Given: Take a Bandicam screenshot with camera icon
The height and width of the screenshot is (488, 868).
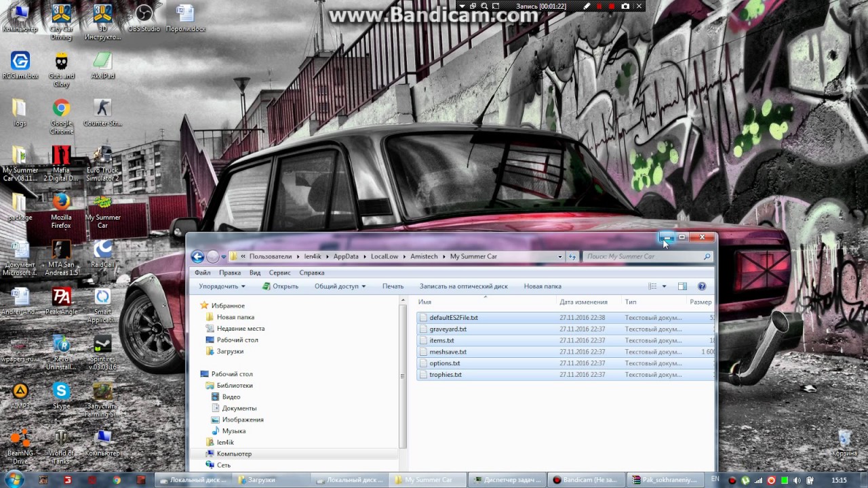Looking at the screenshot, I should point(625,6).
